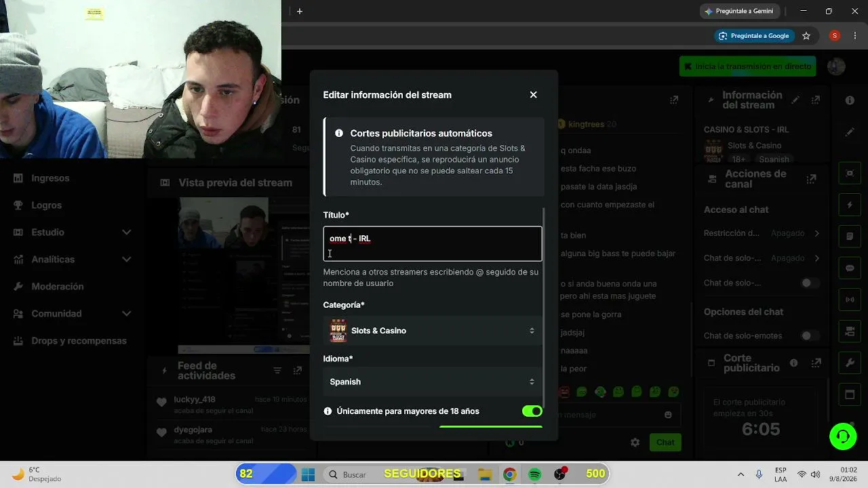Viewport: 868px width, 488px height.
Task: Bookmark this page with the star icon
Action: point(806,35)
